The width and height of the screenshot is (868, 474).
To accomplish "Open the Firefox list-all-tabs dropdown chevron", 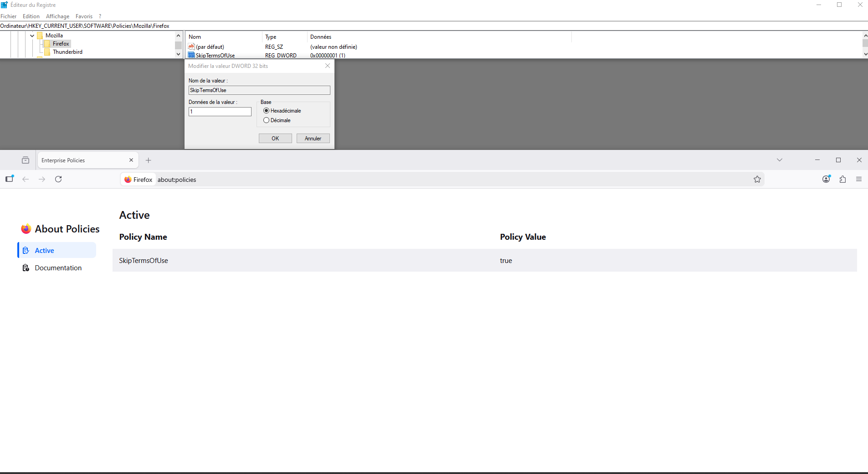I will point(780,160).
